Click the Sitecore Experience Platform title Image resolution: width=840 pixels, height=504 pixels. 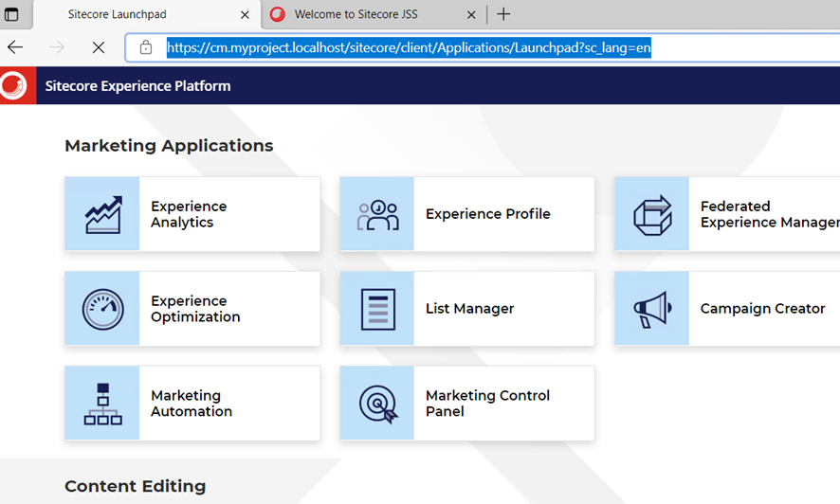tap(137, 86)
